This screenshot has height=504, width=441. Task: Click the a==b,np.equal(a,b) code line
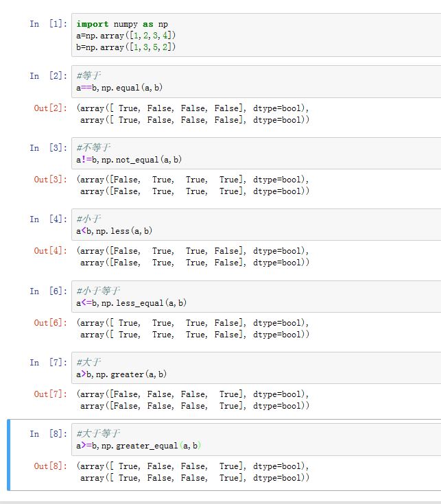[119, 88]
